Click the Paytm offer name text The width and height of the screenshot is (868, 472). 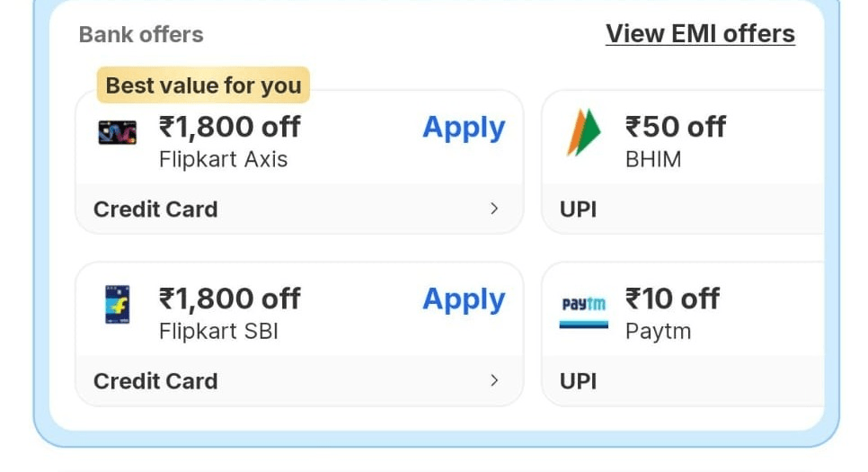(x=658, y=331)
